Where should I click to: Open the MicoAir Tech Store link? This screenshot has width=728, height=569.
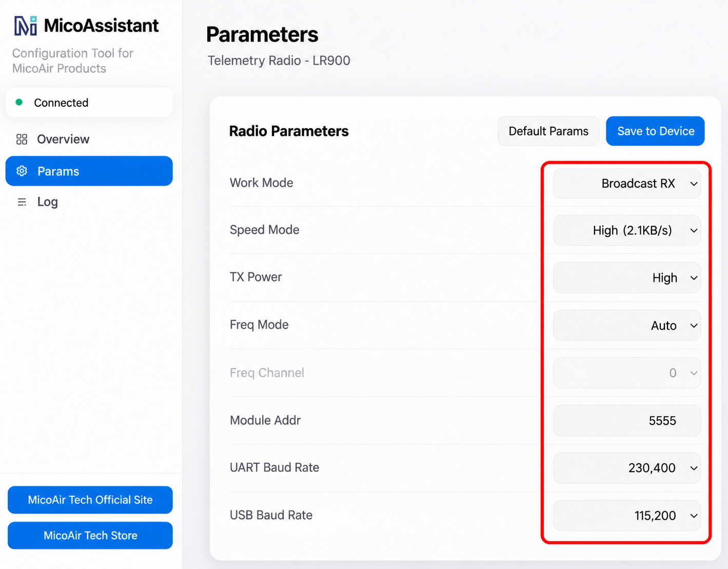90,536
